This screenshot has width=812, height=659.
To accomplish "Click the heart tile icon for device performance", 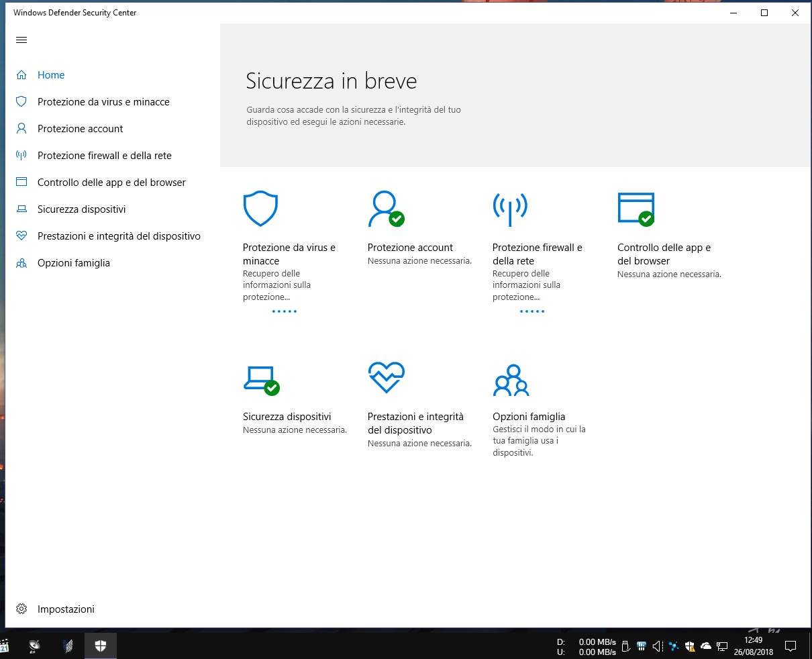I will tap(387, 378).
